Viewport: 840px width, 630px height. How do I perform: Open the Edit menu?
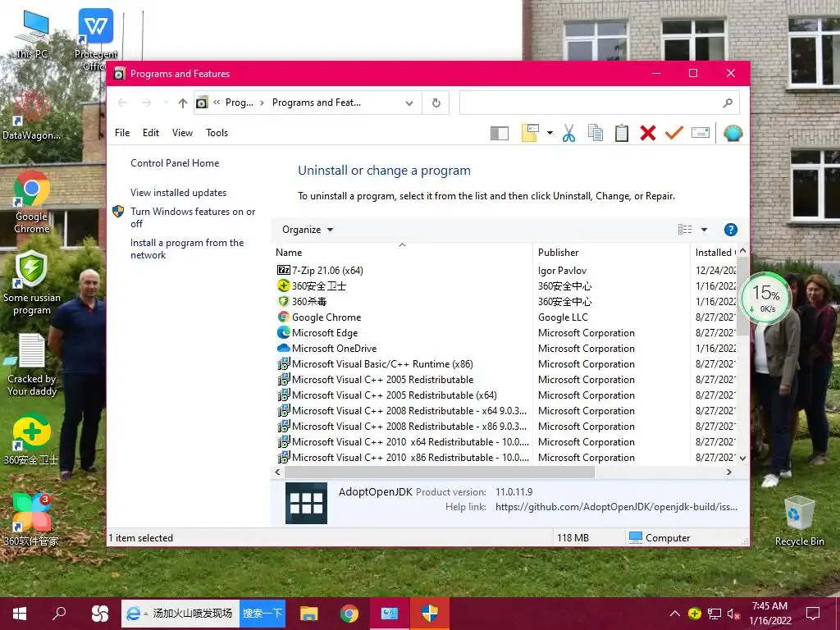point(151,133)
